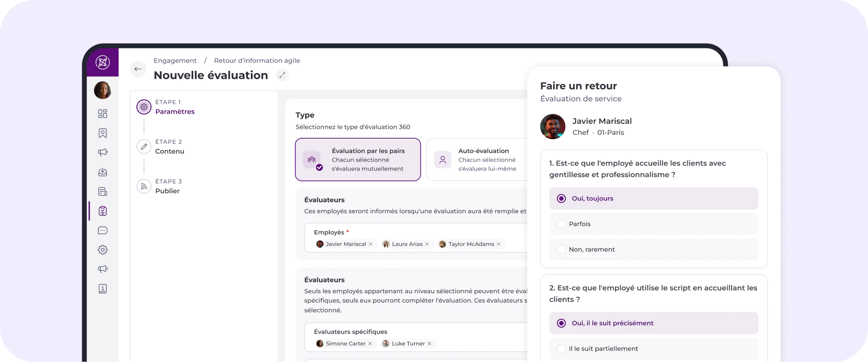
Task: Choose Oui, il le suit précisément
Action: (x=654, y=323)
